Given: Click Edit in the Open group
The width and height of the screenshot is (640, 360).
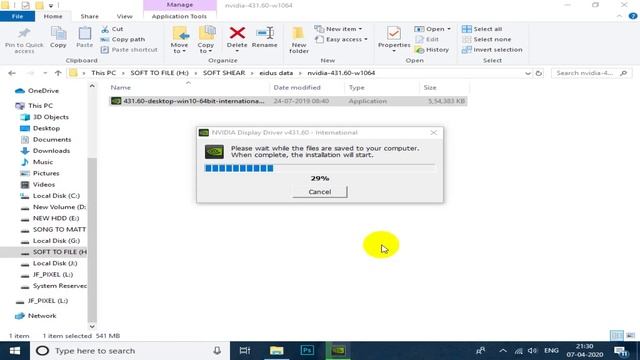Looking at the screenshot, I should 427,39.
